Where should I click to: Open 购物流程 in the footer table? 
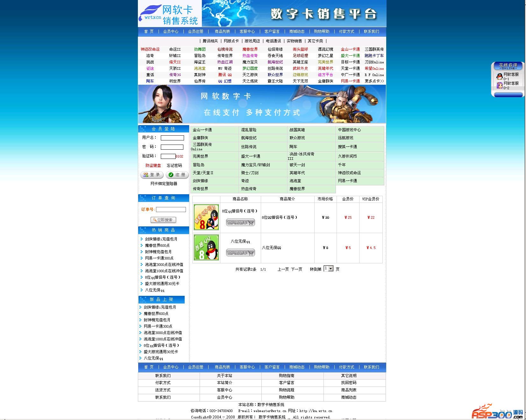pos(287,390)
